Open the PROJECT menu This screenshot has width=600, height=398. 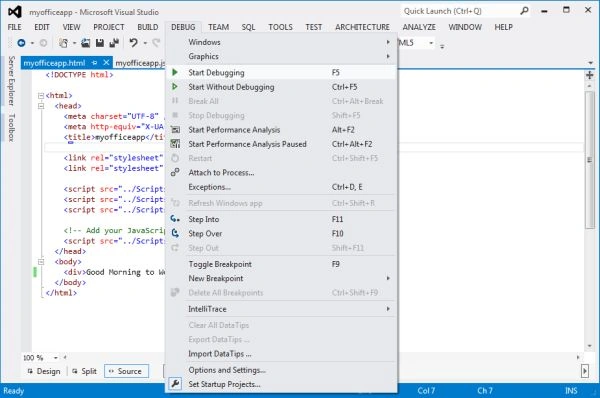tap(109, 27)
